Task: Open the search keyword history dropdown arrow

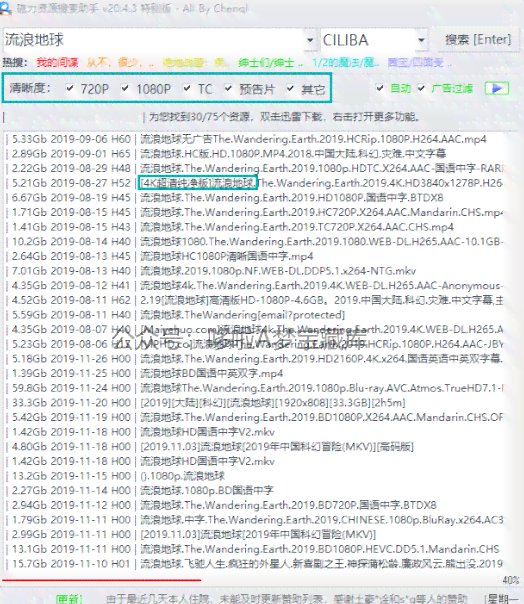Action: 310,40
